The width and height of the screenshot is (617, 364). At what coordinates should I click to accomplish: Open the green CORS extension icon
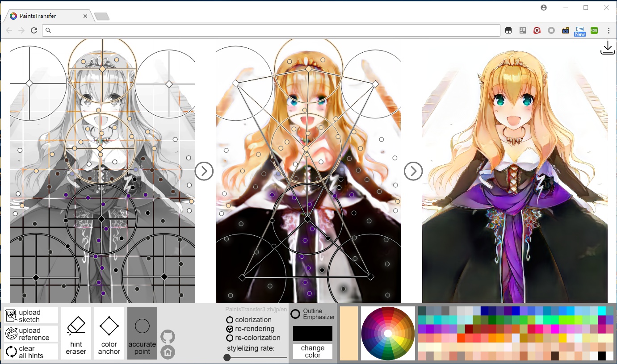coord(594,30)
